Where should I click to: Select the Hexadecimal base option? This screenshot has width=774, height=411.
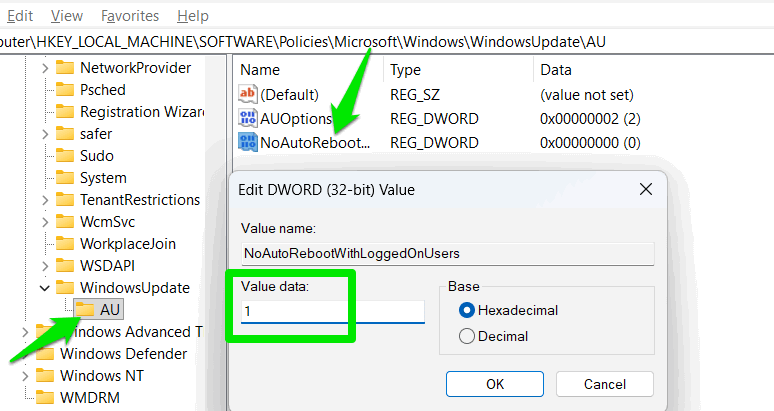pyautogui.click(x=508, y=310)
